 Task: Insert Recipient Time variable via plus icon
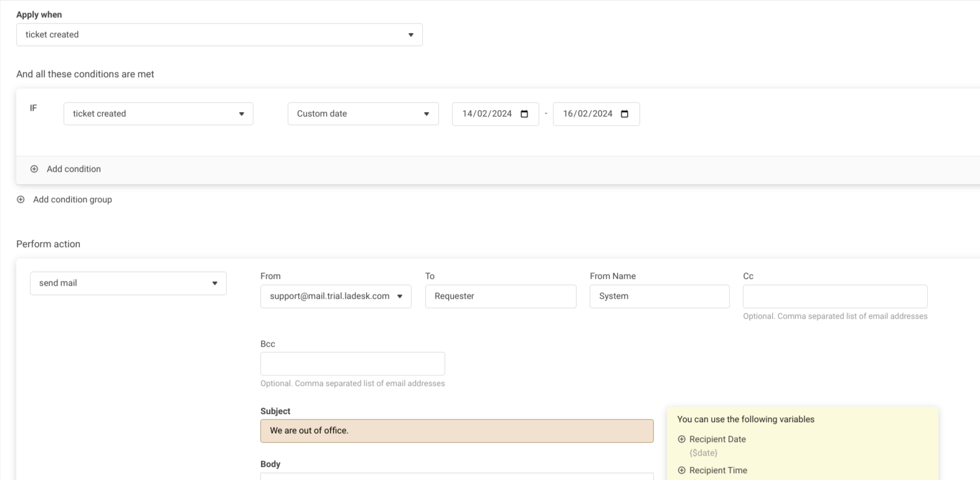pyautogui.click(x=681, y=470)
